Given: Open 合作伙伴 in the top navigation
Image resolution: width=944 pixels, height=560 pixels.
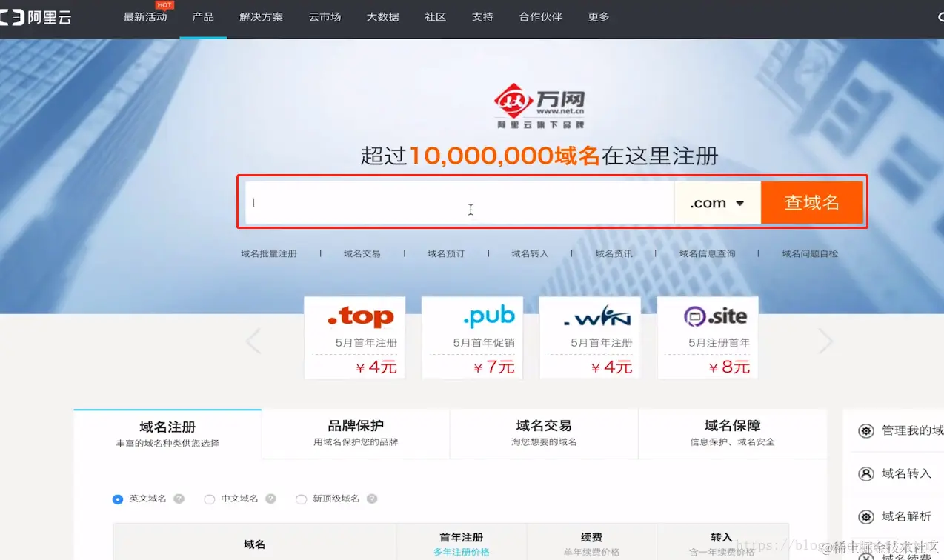Looking at the screenshot, I should point(541,17).
